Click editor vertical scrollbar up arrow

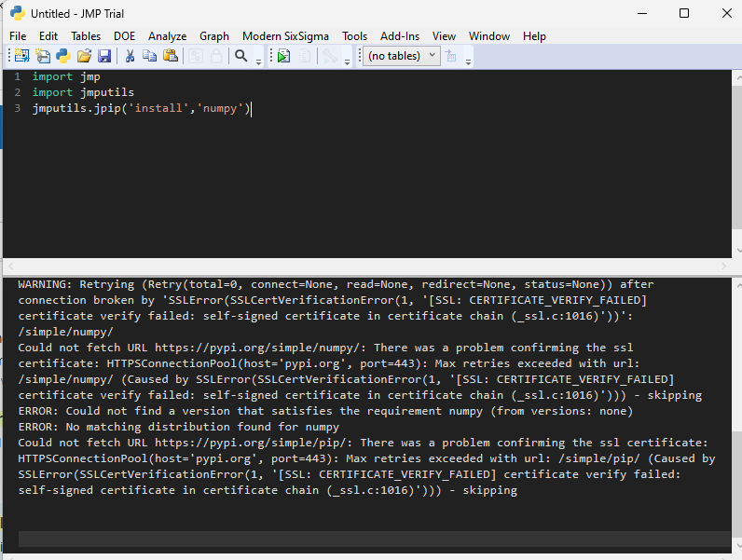click(x=737, y=75)
